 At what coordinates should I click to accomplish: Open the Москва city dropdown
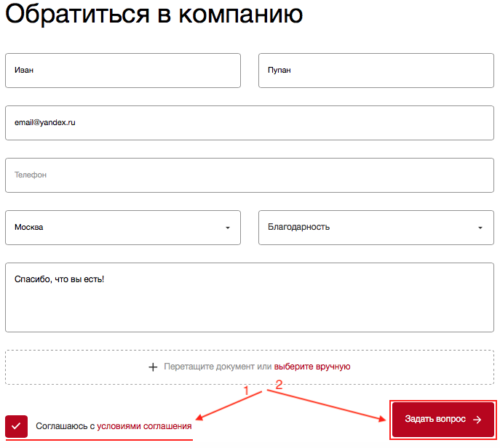point(123,228)
